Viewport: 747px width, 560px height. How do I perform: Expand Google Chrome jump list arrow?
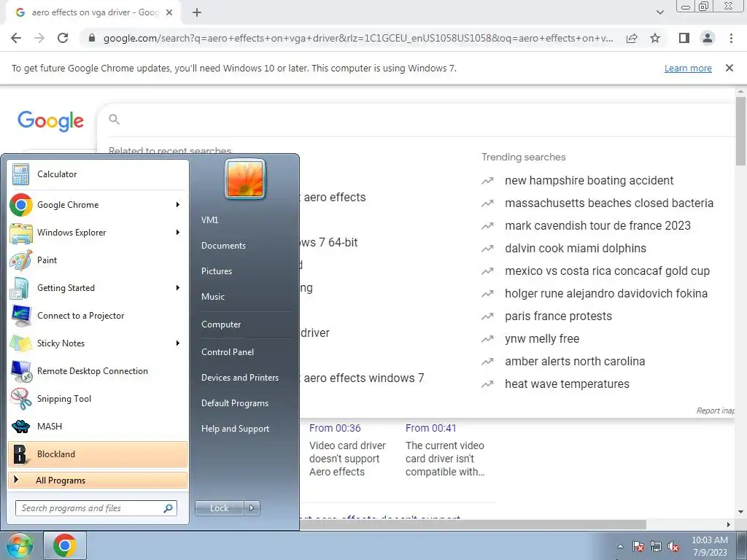tap(178, 205)
